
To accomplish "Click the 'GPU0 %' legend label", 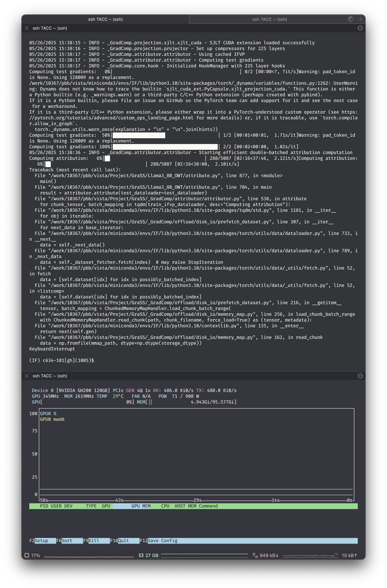I will (48, 414).
